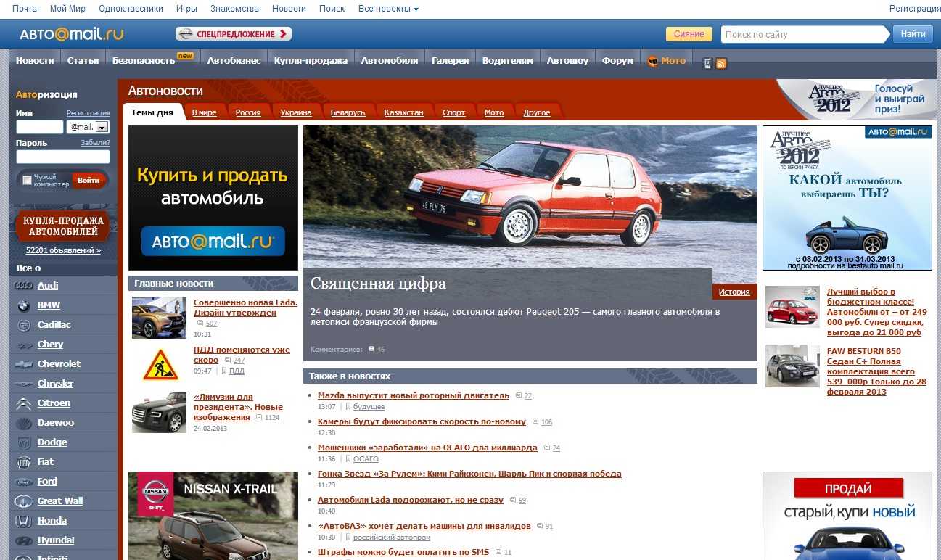Click the Cadillac logo icon

(24, 325)
